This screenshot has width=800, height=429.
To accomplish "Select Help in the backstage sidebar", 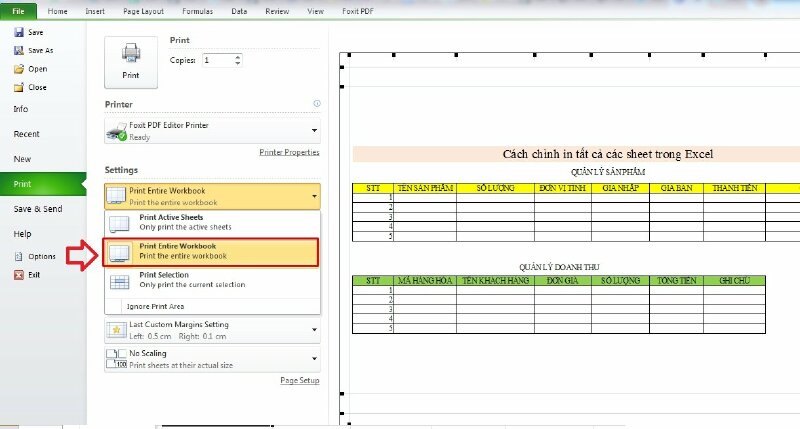I will pos(22,234).
